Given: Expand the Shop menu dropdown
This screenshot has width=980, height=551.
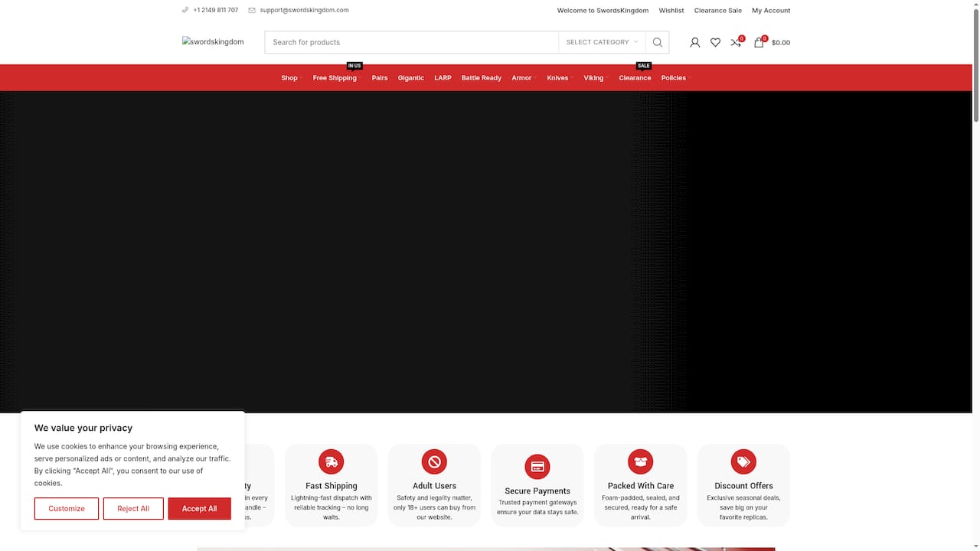Looking at the screenshot, I should [289, 78].
